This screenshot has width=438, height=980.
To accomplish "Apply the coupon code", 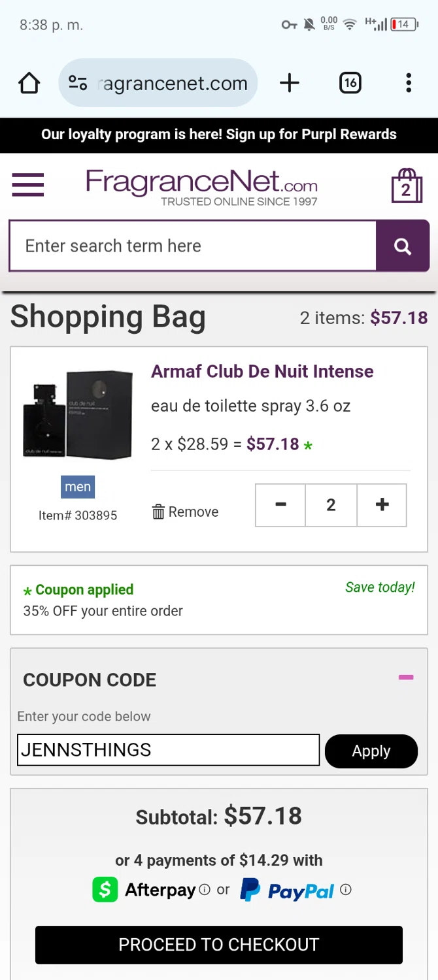I will point(371,751).
